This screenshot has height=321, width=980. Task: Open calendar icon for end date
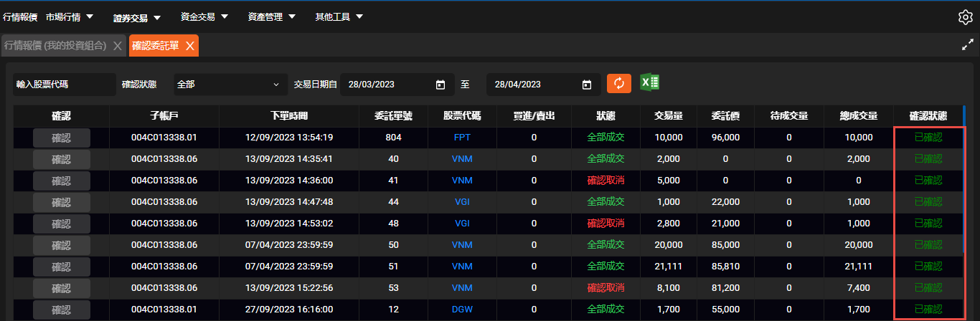pos(586,85)
